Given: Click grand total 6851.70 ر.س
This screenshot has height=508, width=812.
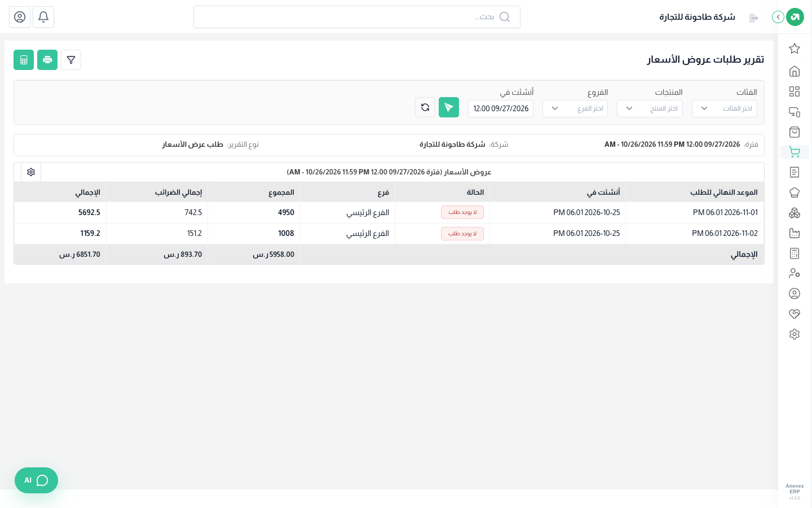Looking at the screenshot, I should click(x=80, y=255).
